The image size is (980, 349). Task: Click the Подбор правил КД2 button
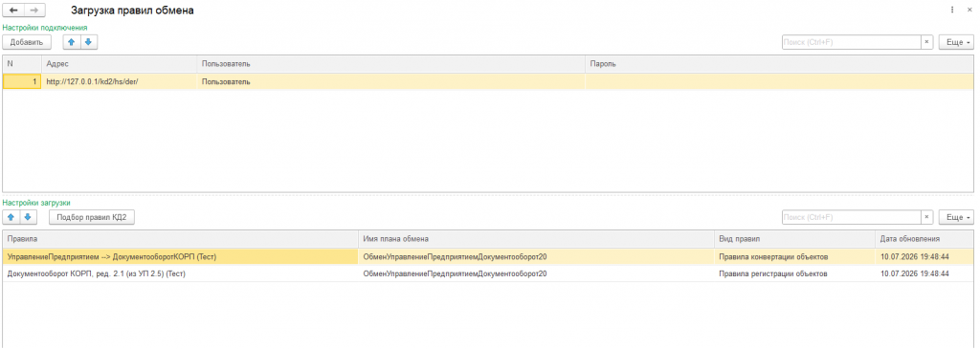click(92, 217)
